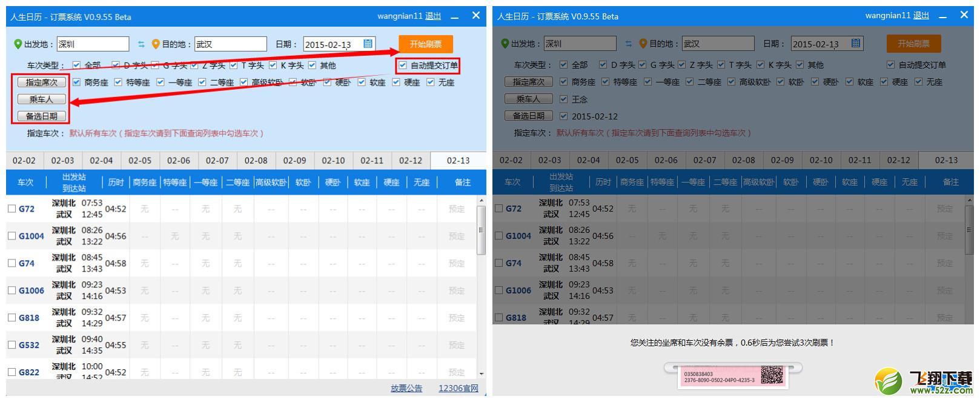The width and height of the screenshot is (980, 402).
Task: Focus the 目的地 field containing 武汉 in left window
Action: [x=230, y=44]
